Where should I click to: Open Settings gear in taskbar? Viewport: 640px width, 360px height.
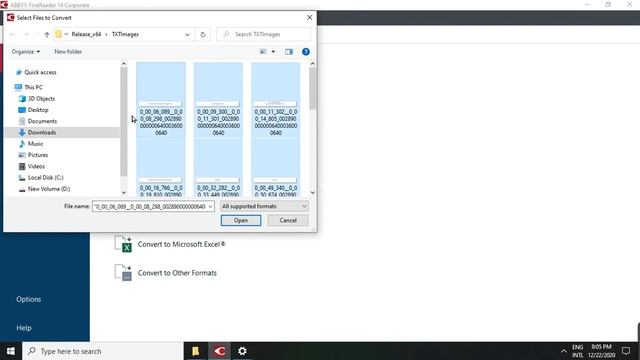pos(242,351)
